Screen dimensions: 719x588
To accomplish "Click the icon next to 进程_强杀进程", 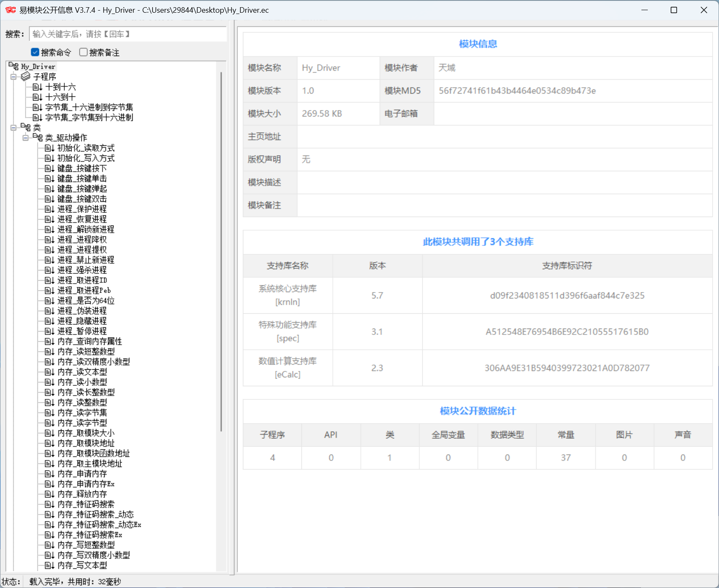I will 50,270.
